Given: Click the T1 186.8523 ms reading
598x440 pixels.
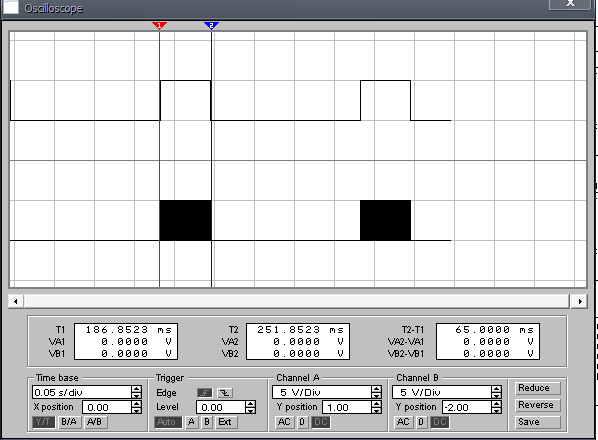Looking at the screenshot, I should [x=129, y=329].
